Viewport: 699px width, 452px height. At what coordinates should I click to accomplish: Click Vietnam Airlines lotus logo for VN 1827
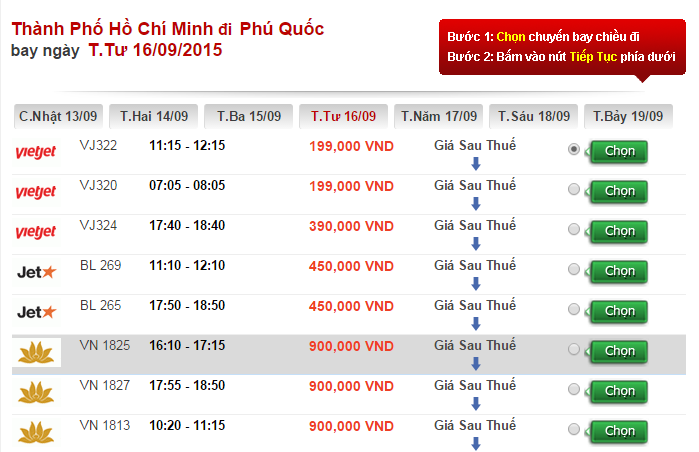point(36,392)
